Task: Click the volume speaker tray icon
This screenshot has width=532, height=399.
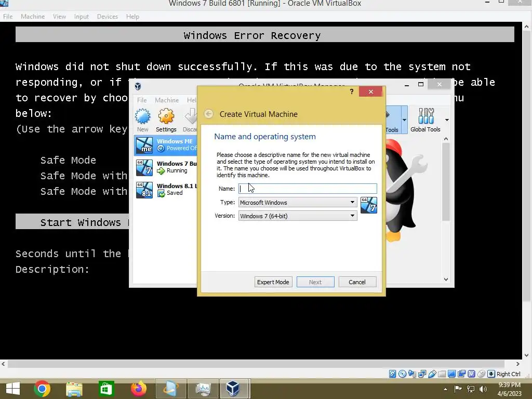Action: point(483,389)
